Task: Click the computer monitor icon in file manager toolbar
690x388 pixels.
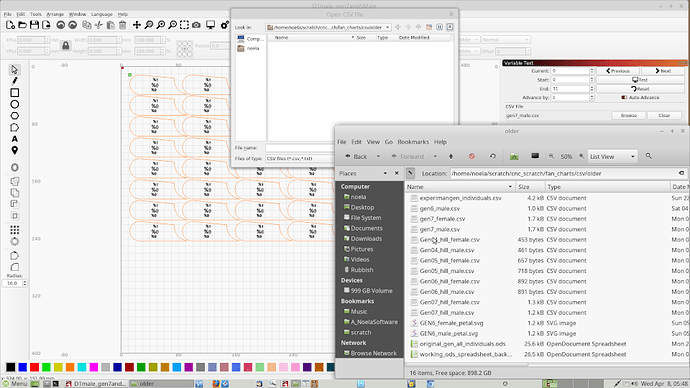Action: 535,156
